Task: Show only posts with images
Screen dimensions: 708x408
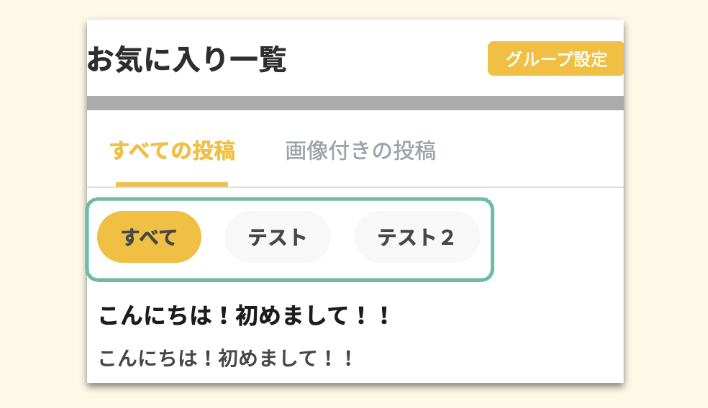Action: pos(360,151)
